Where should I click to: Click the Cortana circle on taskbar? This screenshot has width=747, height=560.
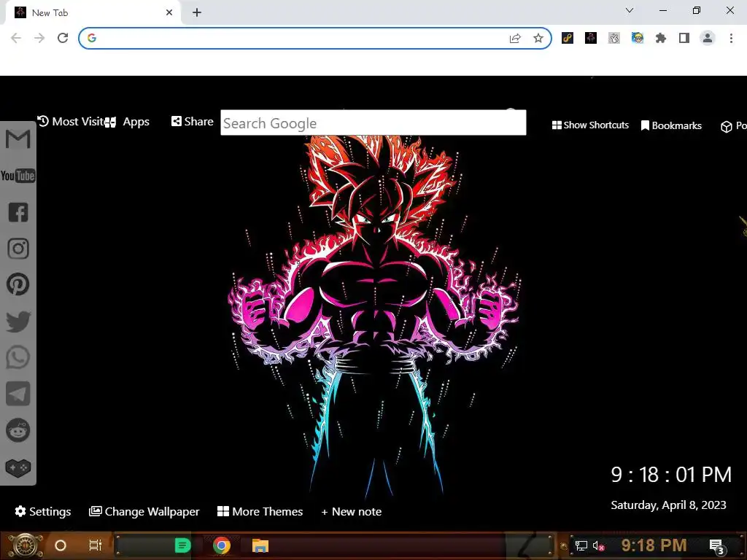[x=61, y=545]
